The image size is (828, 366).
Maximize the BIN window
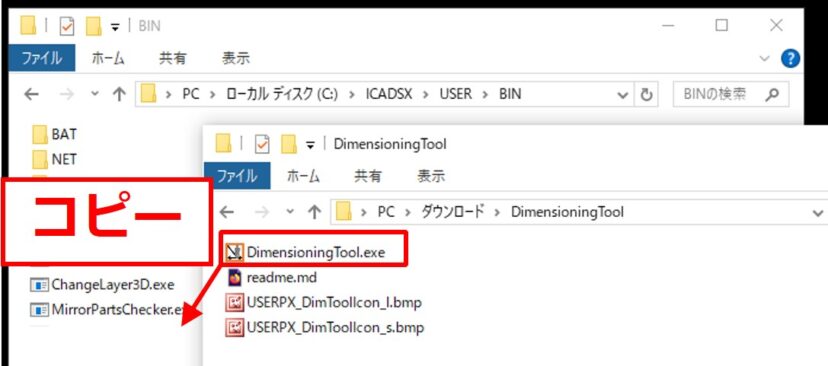click(721, 25)
